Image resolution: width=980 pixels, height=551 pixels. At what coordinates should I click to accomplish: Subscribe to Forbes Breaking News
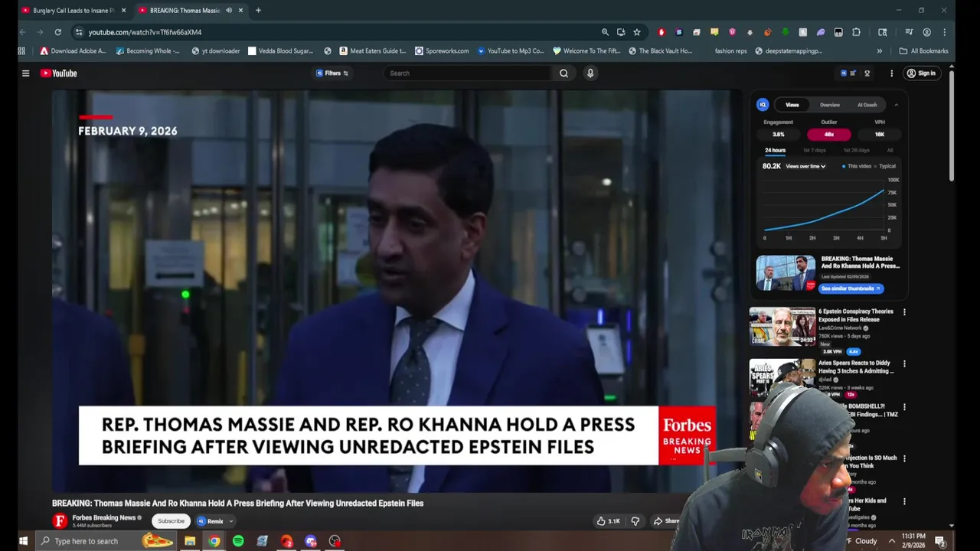coord(171,521)
